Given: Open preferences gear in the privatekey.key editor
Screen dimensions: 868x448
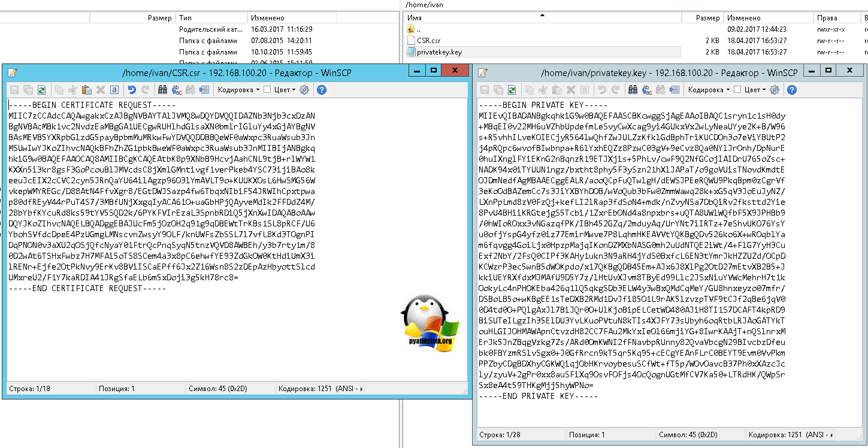Looking at the screenshot, I should 774,90.
